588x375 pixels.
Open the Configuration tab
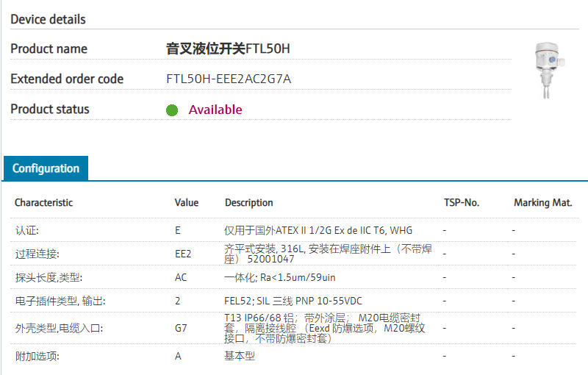tap(46, 168)
